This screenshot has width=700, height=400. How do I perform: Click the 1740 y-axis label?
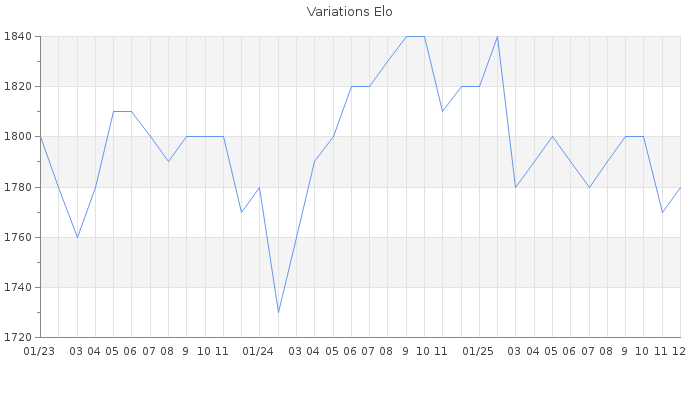pyautogui.click(x=17, y=287)
